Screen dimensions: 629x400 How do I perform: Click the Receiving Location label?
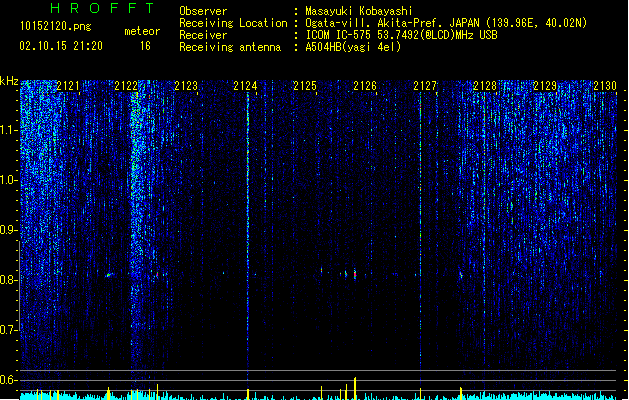[233, 23]
